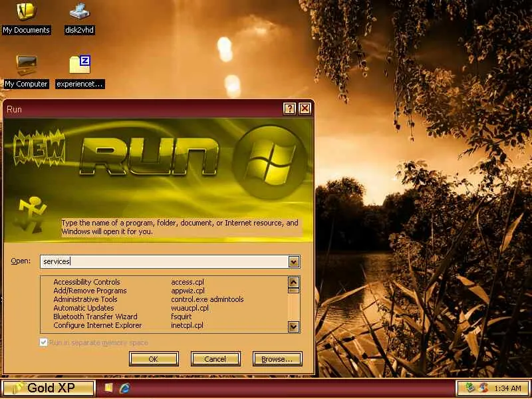This screenshot has height=399, width=532.
Task: Click the 1:34 AM clock
Action: [507, 388]
